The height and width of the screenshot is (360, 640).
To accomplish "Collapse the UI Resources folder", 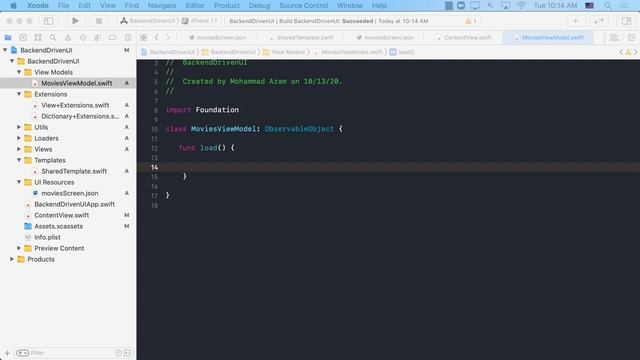I will (x=19, y=182).
